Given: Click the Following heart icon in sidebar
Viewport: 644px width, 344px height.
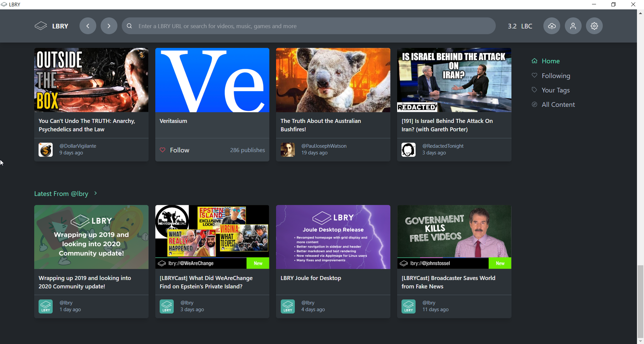Looking at the screenshot, I should pyautogui.click(x=535, y=75).
